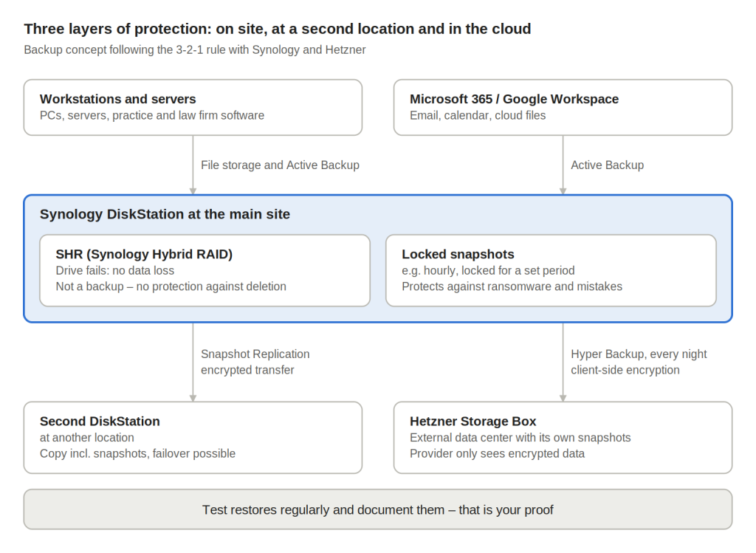This screenshot has width=756, height=553.
Task: Click 'Not a backup – no protection against deletion'
Action: pos(171,286)
